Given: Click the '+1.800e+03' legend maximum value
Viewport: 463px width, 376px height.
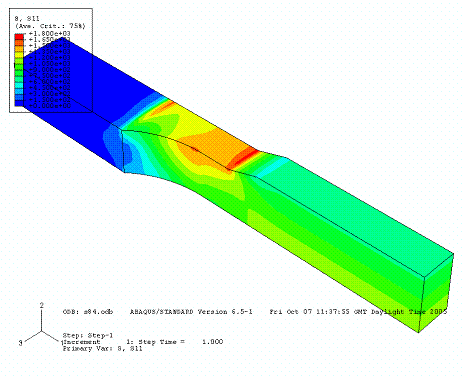Looking at the screenshot, I should [50, 33].
